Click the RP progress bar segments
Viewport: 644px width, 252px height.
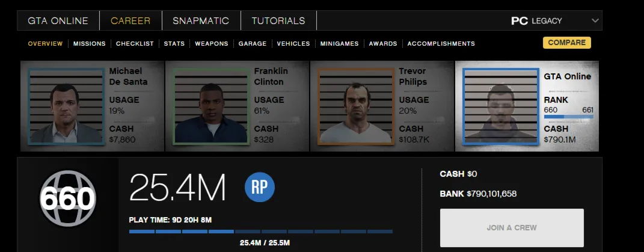pyautogui.click(x=261, y=232)
